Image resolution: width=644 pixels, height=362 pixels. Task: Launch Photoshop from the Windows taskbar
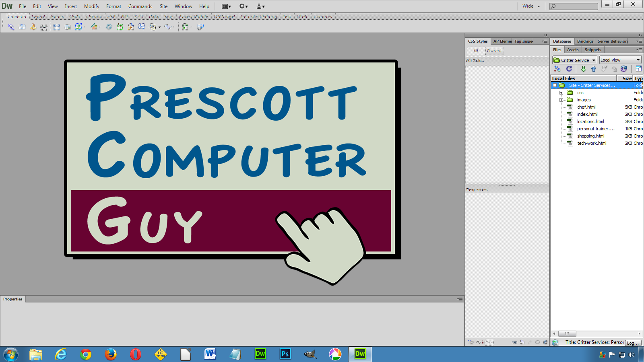pos(285,354)
